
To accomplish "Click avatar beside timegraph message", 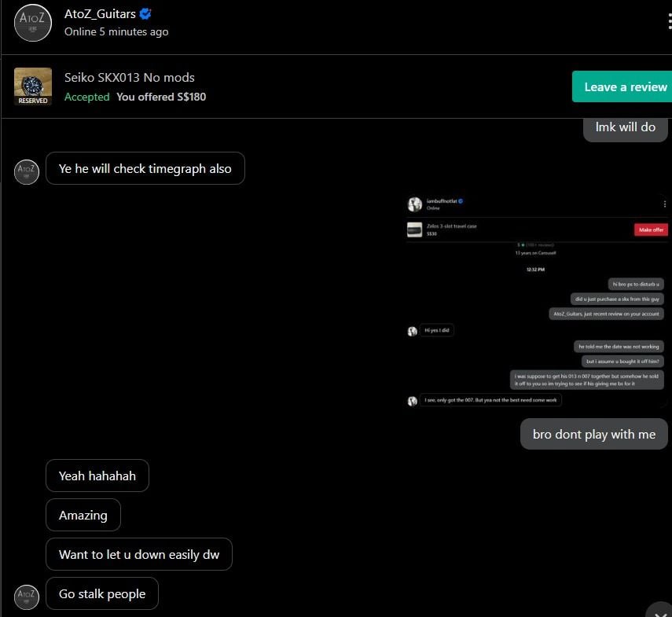I will point(27,172).
